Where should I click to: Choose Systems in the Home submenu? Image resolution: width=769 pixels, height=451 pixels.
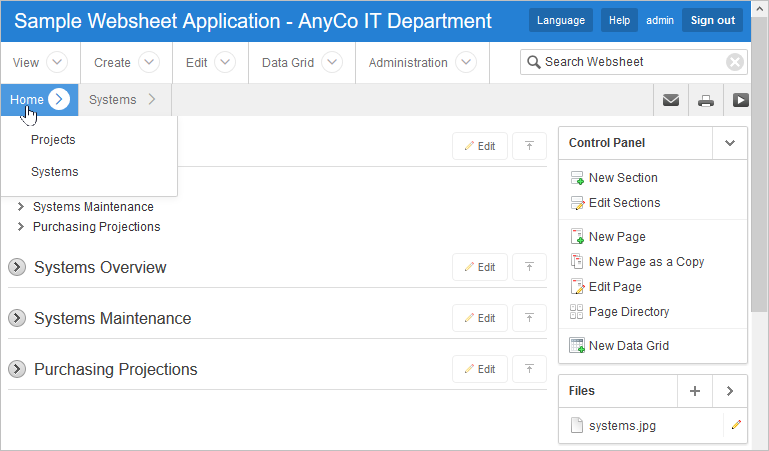(x=55, y=172)
